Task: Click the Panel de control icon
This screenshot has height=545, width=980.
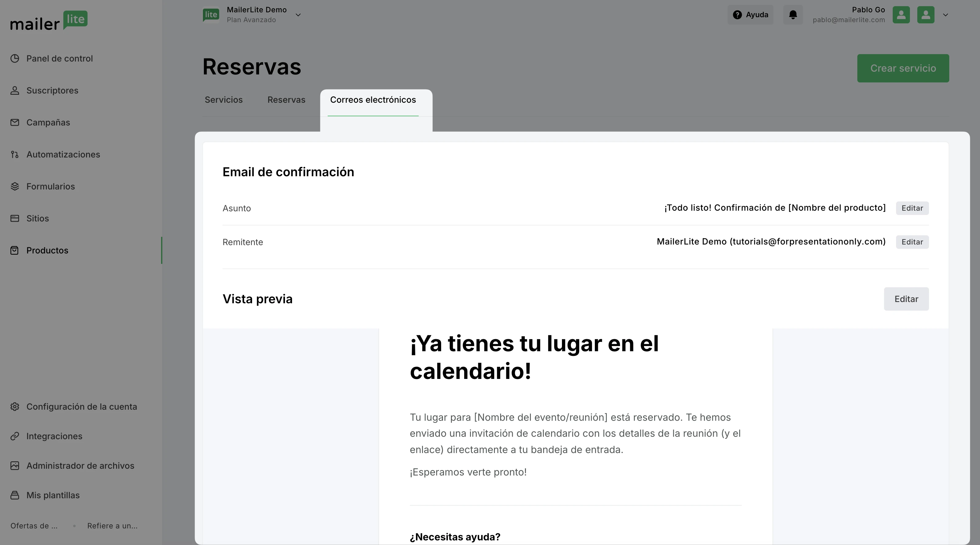Action: 15,59
